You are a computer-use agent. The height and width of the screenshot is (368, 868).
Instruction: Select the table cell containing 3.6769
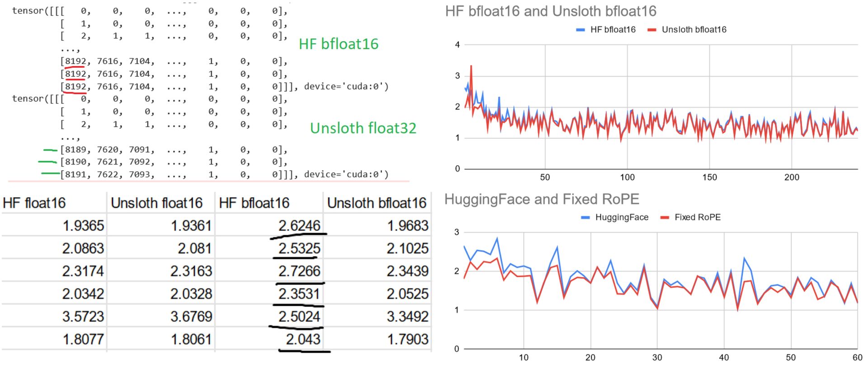click(191, 317)
